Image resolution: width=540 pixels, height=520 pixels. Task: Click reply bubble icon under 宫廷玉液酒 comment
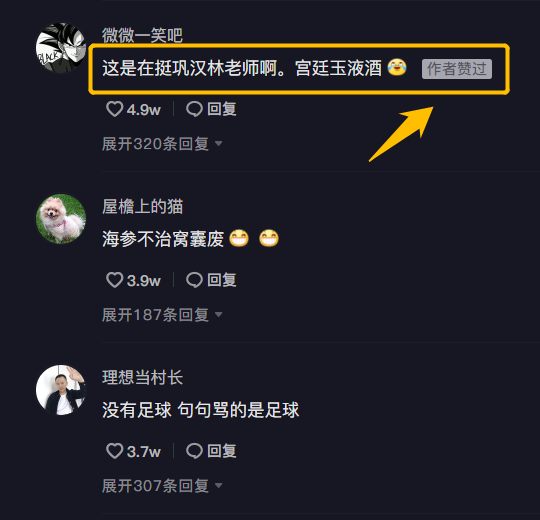click(194, 109)
